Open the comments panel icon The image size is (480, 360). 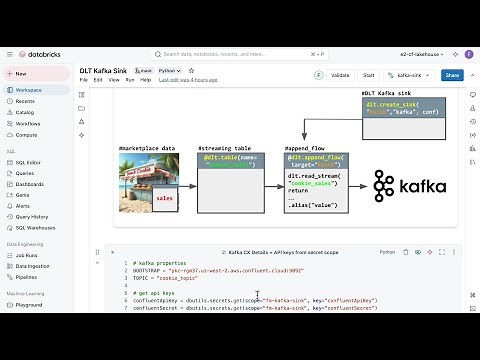click(x=473, y=95)
